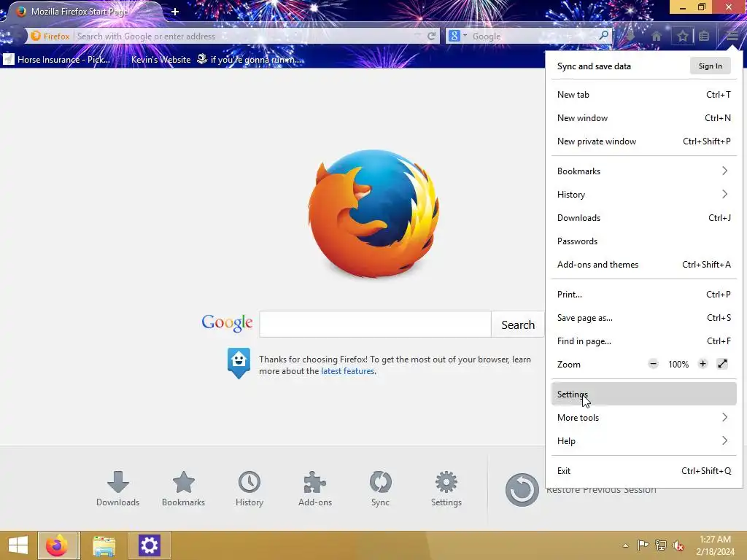Show bookmarks list toolbar icon

tap(704, 36)
